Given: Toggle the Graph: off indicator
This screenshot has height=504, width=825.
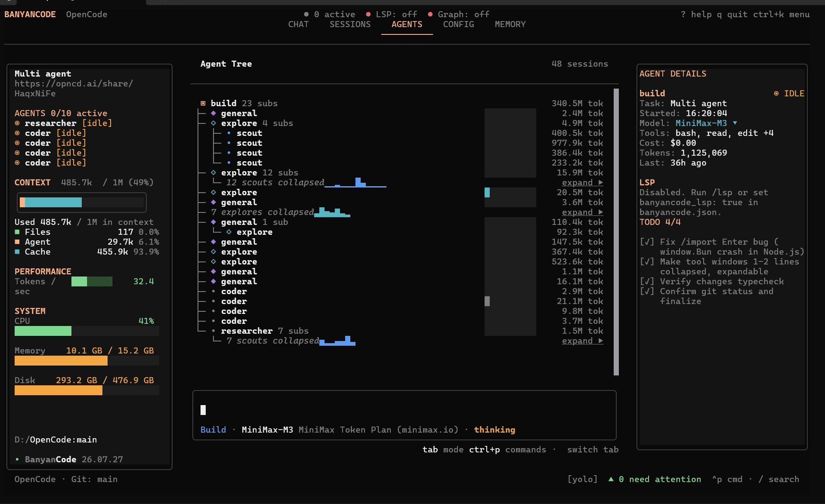Looking at the screenshot, I should click(459, 14).
